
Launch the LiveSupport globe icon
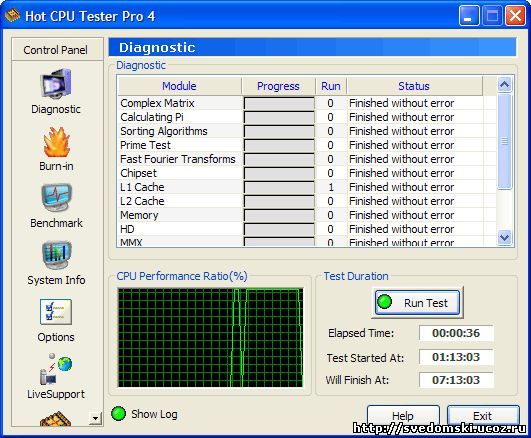(x=56, y=370)
